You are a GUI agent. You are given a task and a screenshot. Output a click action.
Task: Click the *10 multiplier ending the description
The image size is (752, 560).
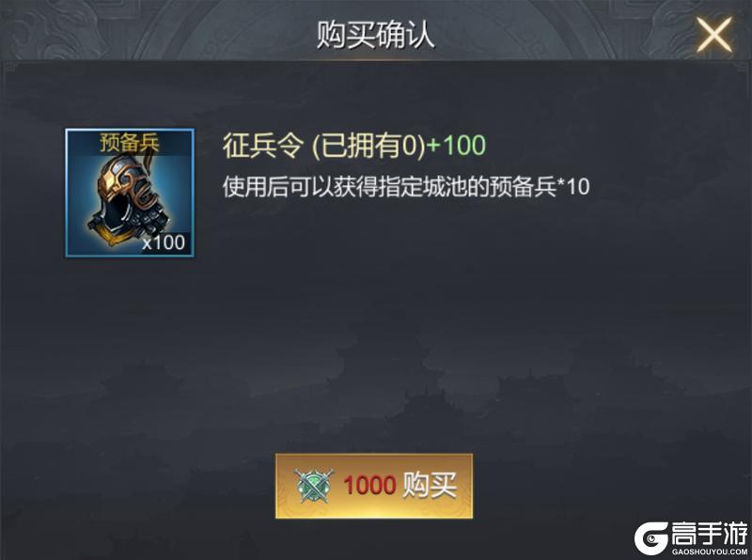[x=573, y=186]
